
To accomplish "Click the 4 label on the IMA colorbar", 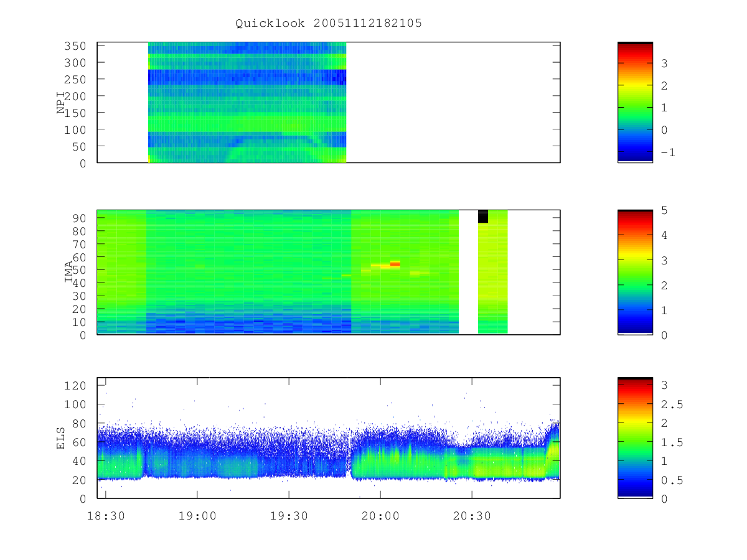I will point(664,235).
